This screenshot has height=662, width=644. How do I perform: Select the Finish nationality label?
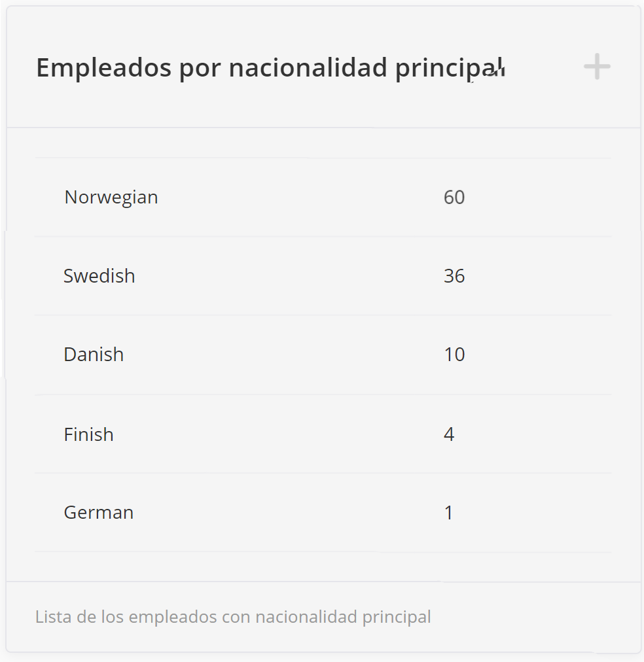coord(89,434)
